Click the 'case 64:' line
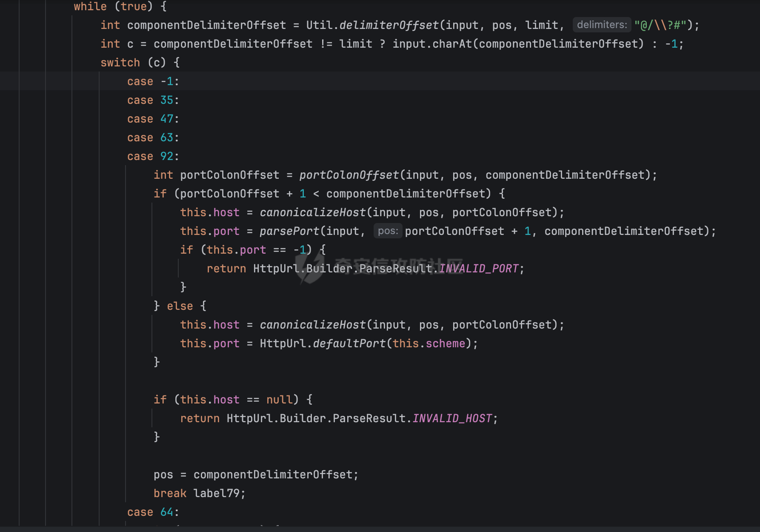 pos(153,512)
